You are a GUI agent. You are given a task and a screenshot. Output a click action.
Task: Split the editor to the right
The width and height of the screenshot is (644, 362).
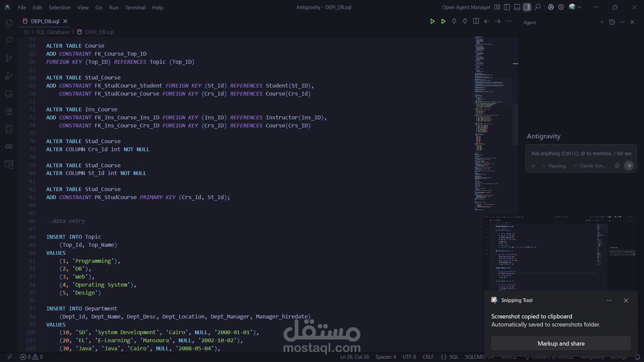(x=476, y=21)
